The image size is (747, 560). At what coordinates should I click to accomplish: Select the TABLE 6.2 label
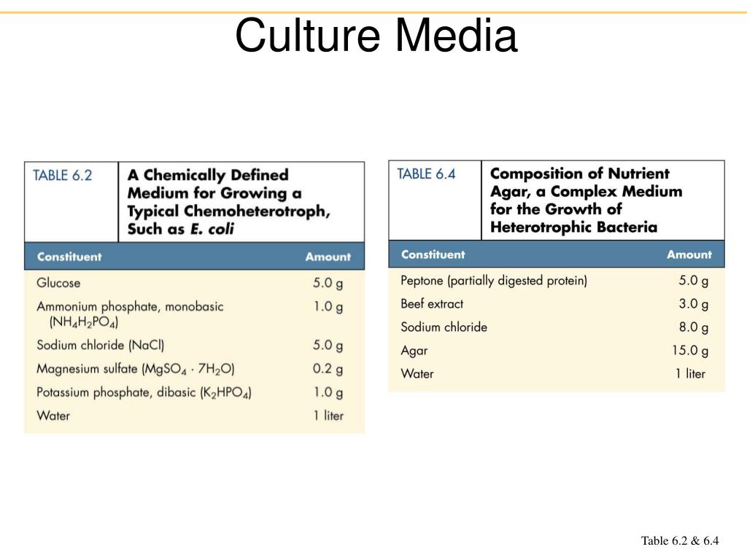coord(63,175)
